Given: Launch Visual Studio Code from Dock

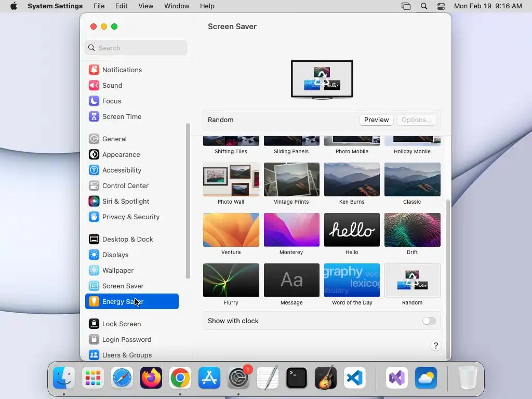Looking at the screenshot, I should pos(355,378).
